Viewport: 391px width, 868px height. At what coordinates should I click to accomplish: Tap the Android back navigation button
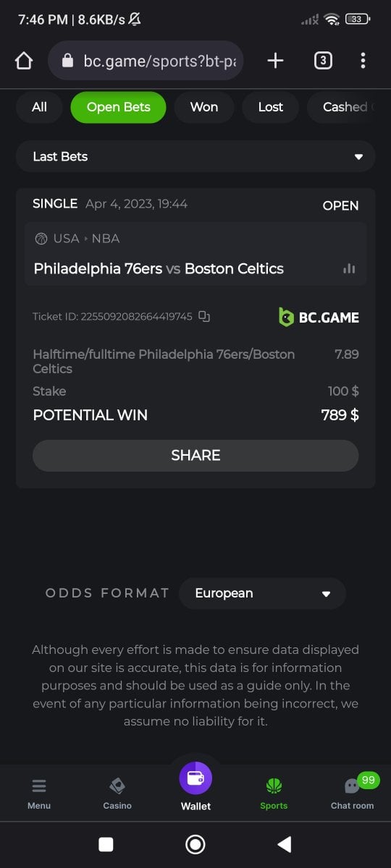tap(285, 844)
